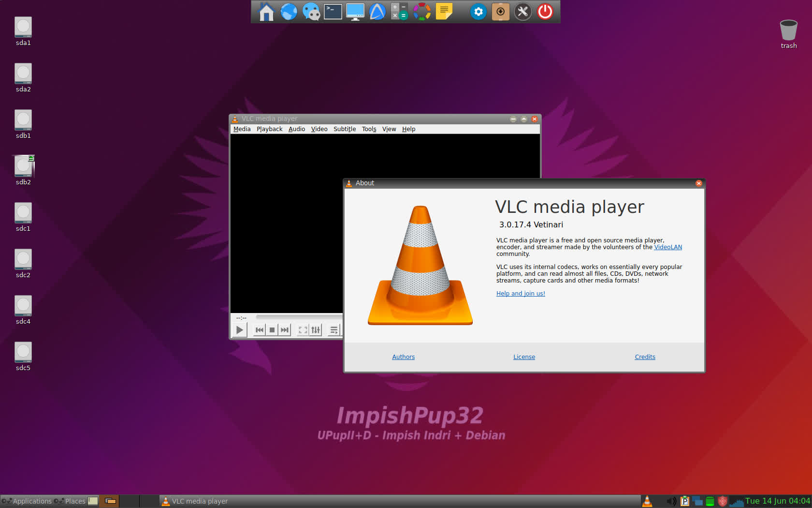Toggle fullscreen video in VLC controls
This screenshot has width=812, height=508.
coord(303,330)
